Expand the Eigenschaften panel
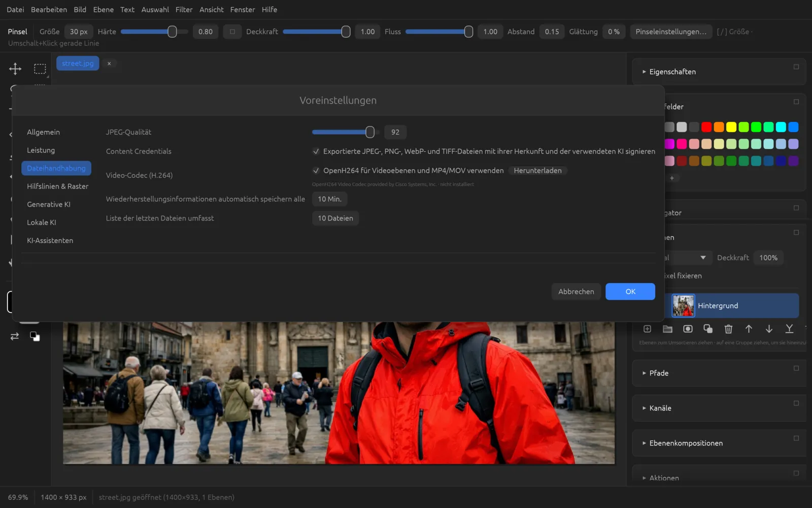 [x=645, y=72]
